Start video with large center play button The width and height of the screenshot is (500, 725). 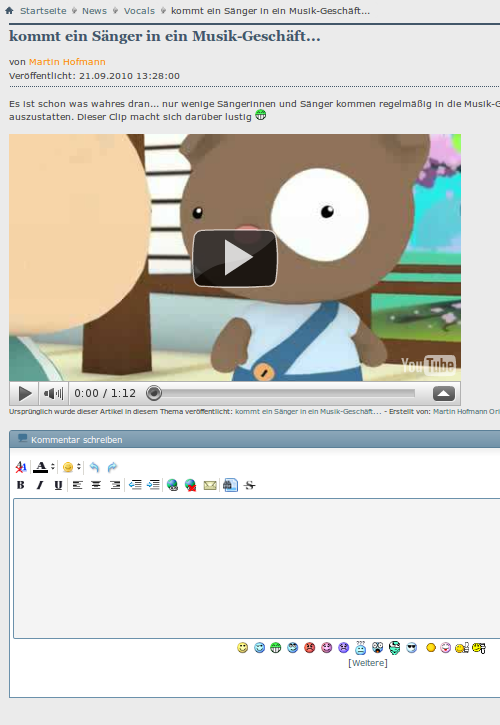click(235, 258)
